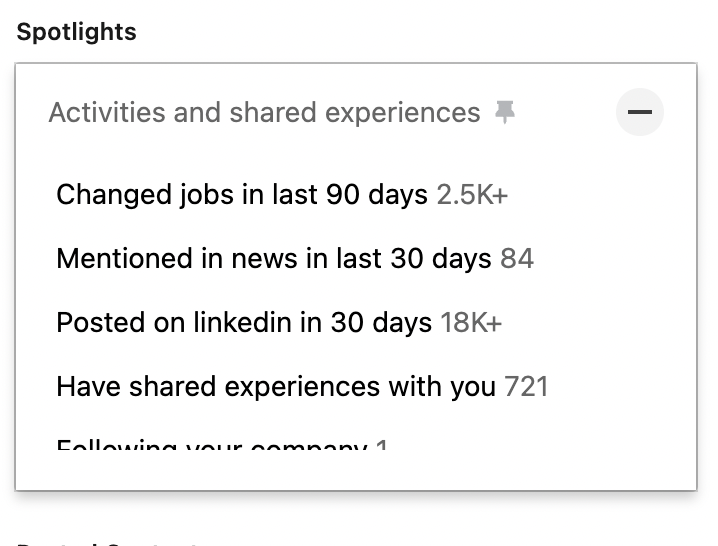Select Mentioned in news in last 30 days
The width and height of the screenshot is (718, 546).
tap(274, 259)
